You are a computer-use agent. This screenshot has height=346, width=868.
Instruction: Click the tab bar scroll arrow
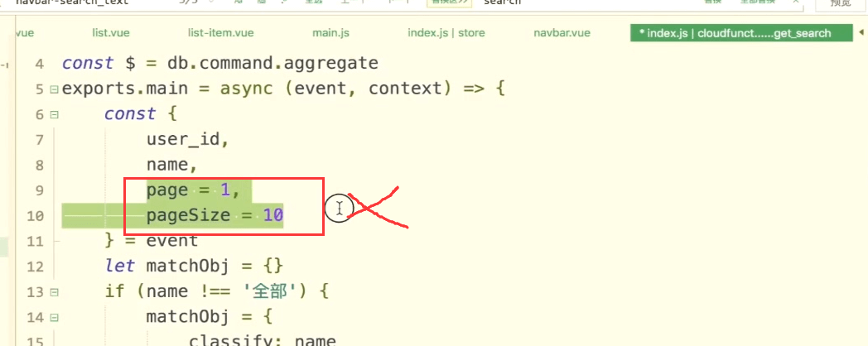click(x=861, y=33)
